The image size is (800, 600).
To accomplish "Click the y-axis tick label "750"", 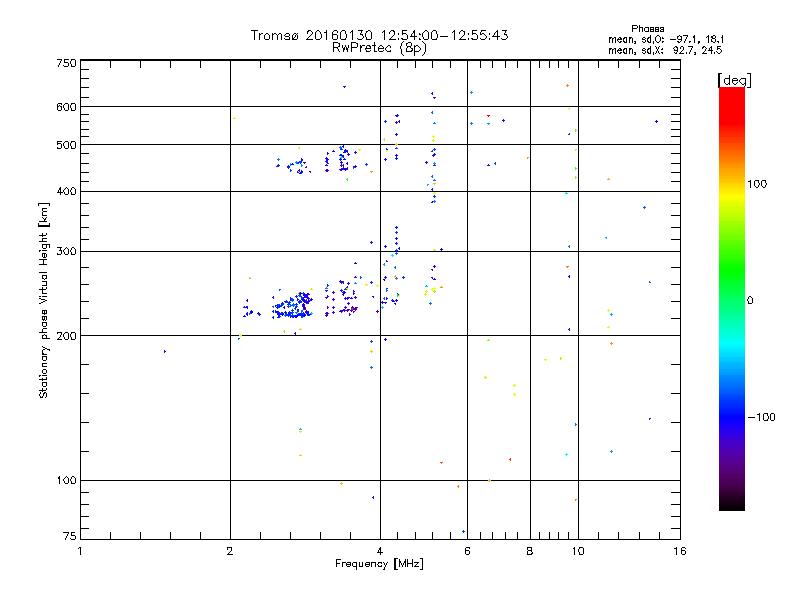I will [x=66, y=63].
